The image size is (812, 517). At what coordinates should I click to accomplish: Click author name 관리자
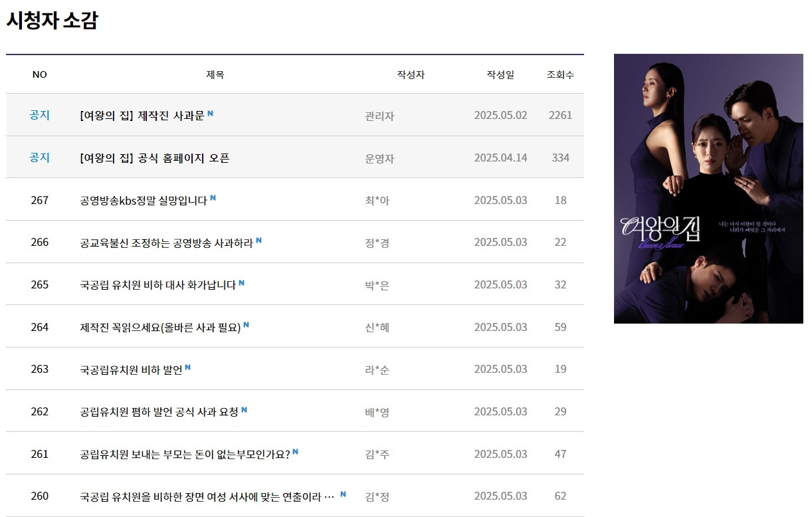379,116
